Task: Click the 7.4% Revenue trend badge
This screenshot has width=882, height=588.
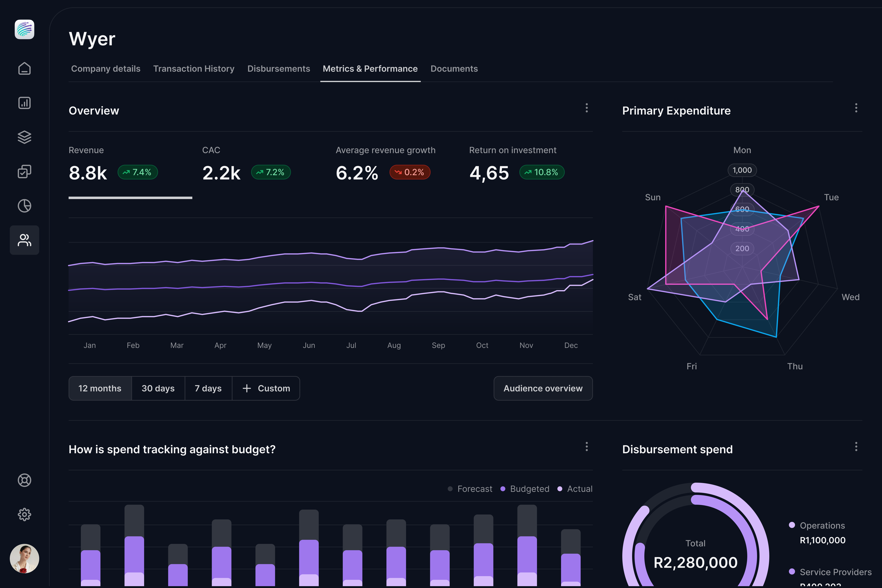Action: pyautogui.click(x=138, y=172)
